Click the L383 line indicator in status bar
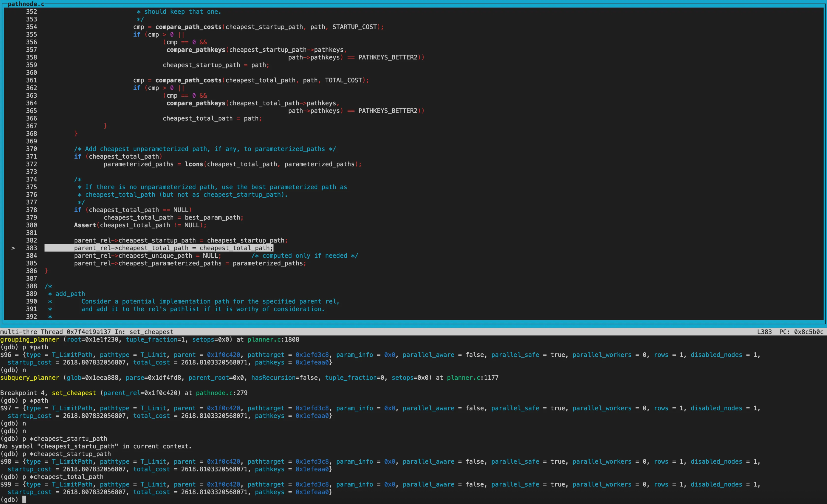The width and height of the screenshot is (827, 504). pos(764,332)
